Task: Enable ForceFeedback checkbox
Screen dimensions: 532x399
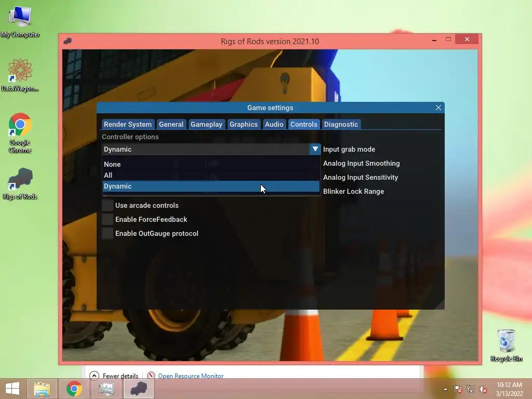Action: tap(108, 219)
